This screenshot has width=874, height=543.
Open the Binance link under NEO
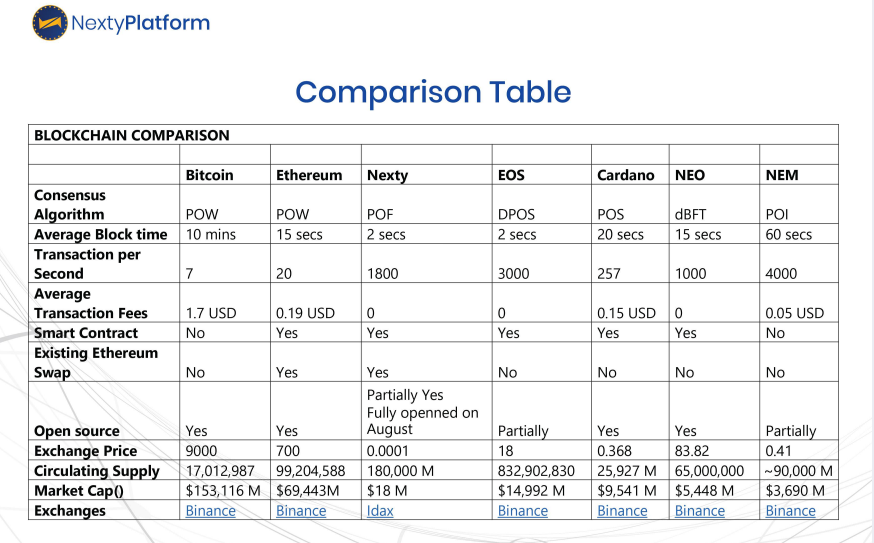(699, 511)
